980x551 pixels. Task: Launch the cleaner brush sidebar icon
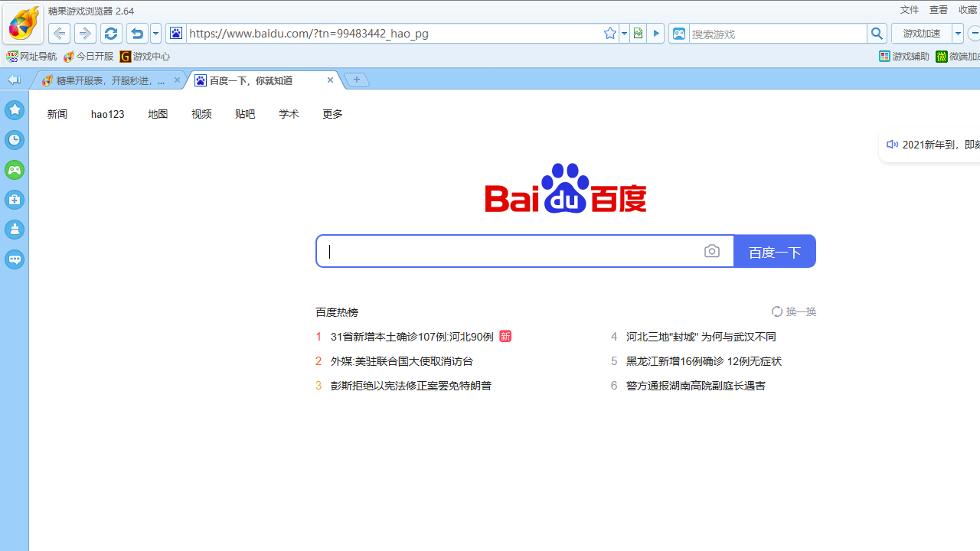(x=15, y=229)
